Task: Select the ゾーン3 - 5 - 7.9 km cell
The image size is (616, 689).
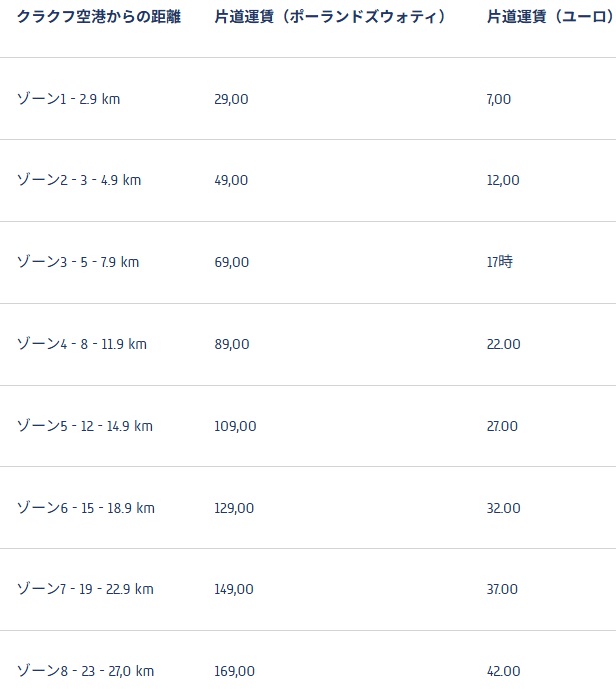Action: coord(78,263)
